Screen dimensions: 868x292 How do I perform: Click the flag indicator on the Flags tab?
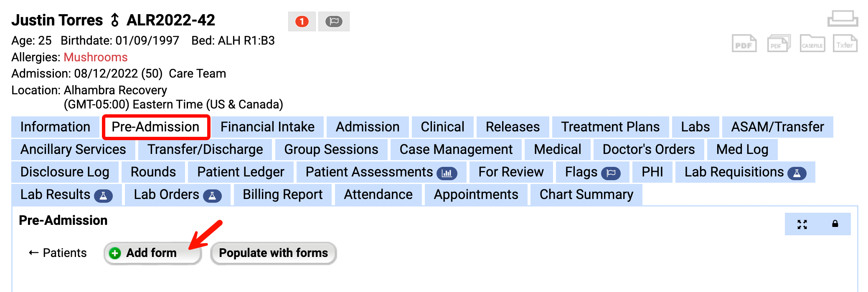(612, 172)
